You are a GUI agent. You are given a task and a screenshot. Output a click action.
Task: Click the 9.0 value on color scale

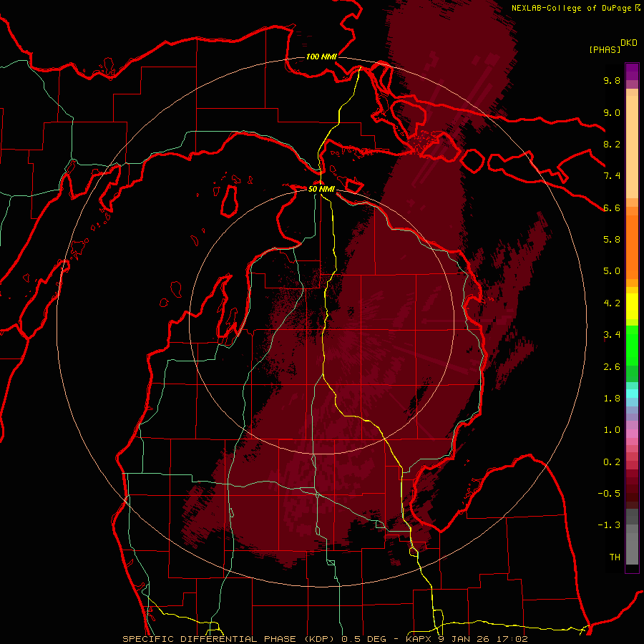(x=612, y=112)
